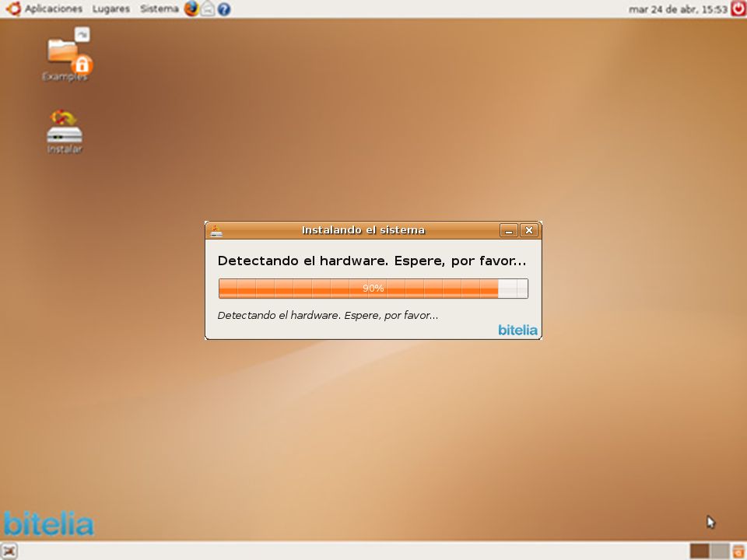The image size is (747, 560).
Task: Click the date and time clock
Action: (678, 9)
